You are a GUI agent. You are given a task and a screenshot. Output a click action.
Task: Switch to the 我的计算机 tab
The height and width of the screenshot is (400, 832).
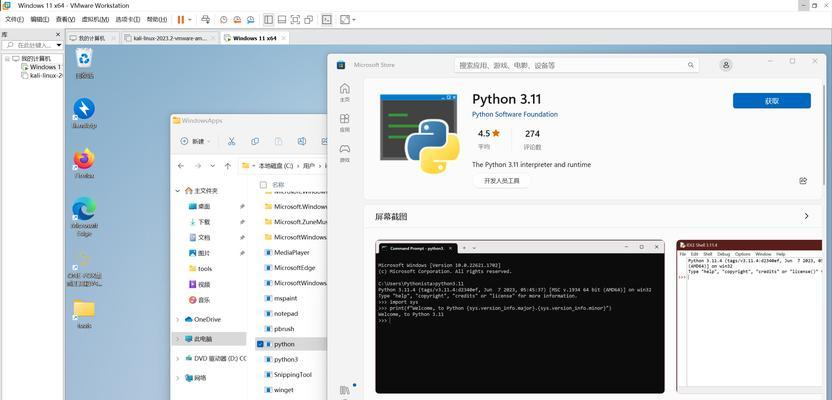pos(92,38)
